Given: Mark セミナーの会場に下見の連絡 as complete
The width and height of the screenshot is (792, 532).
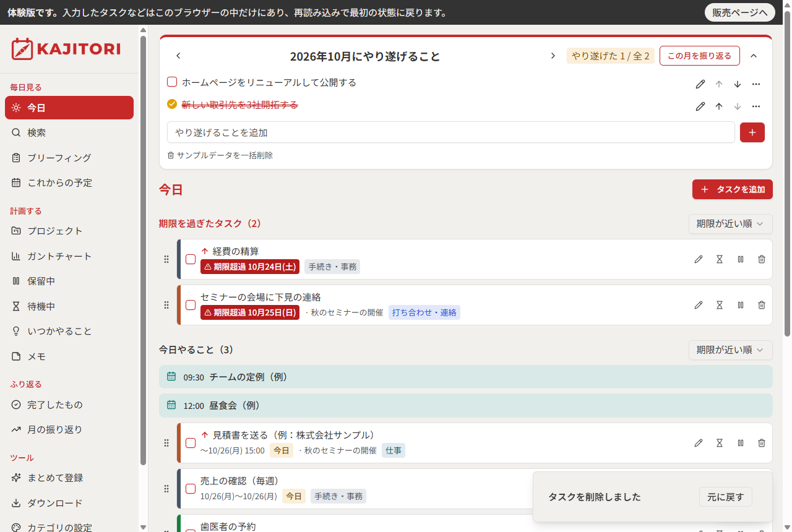Looking at the screenshot, I should (x=191, y=305).
